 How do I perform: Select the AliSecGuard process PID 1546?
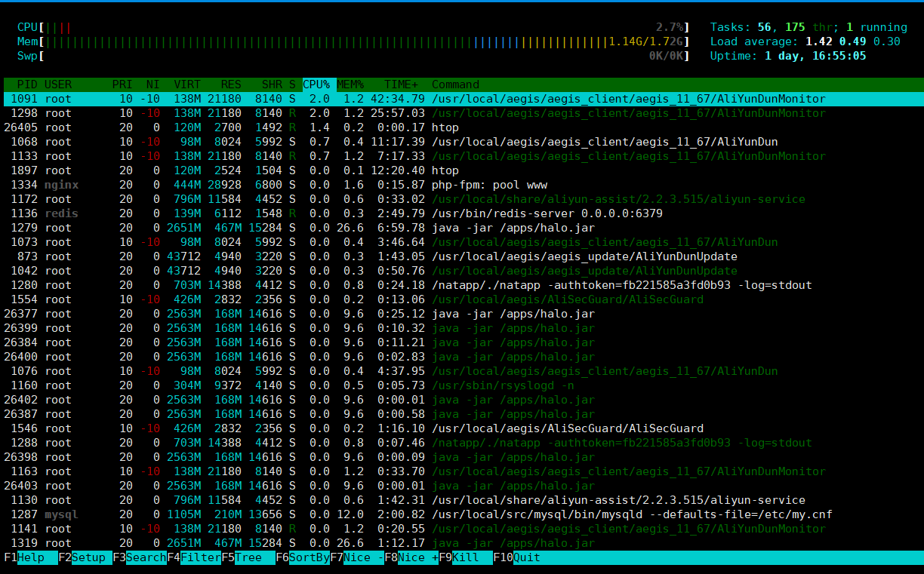click(x=462, y=428)
